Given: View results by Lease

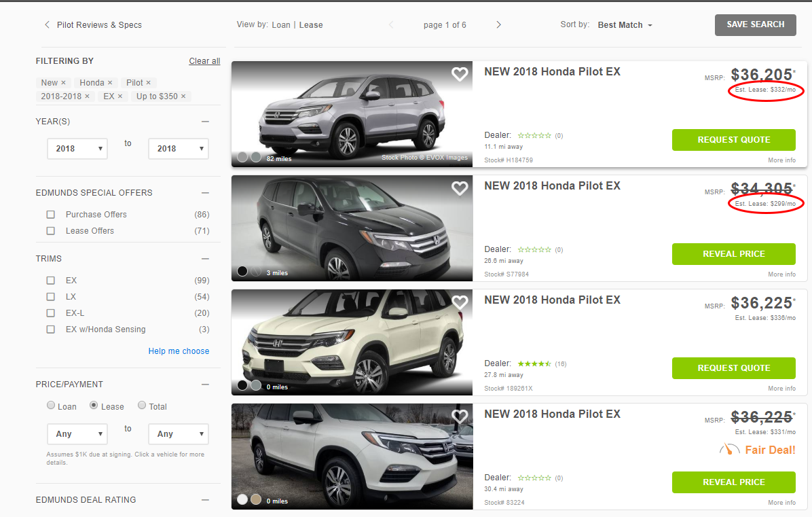Looking at the screenshot, I should pyautogui.click(x=311, y=25).
